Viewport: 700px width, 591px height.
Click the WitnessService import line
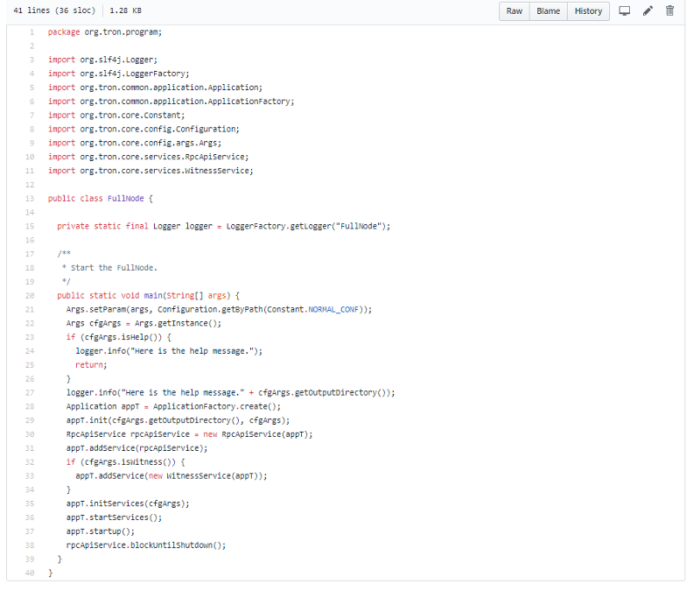coord(150,171)
